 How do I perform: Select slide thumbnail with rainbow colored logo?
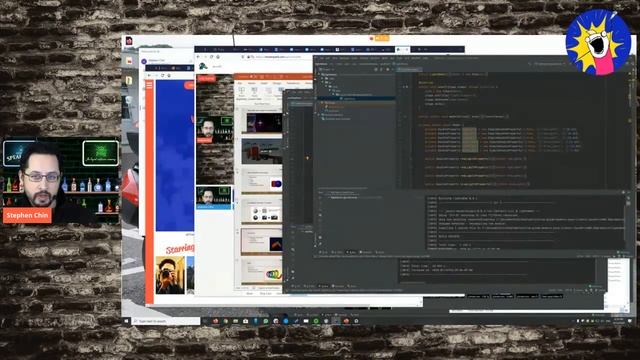coord(262,271)
